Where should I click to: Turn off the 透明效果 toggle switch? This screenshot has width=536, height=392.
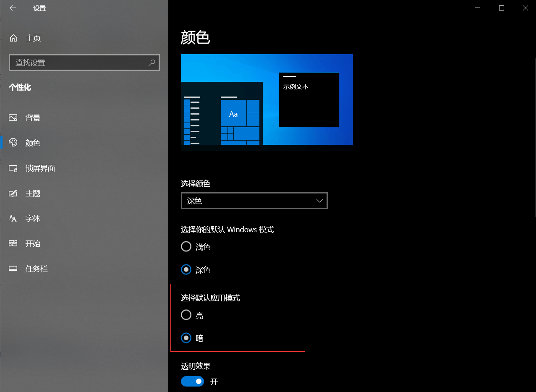pyautogui.click(x=192, y=382)
